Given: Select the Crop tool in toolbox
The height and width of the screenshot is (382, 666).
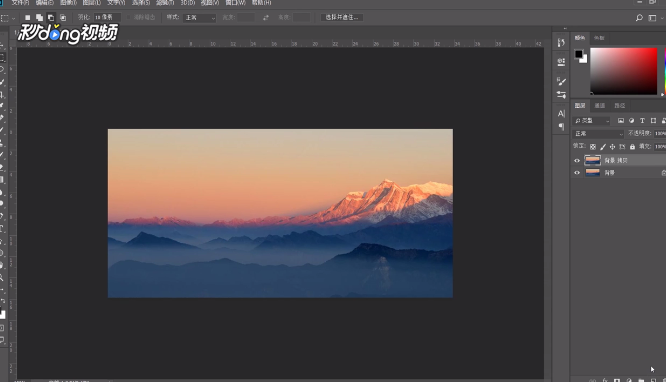Looking at the screenshot, I should coord(2,94).
